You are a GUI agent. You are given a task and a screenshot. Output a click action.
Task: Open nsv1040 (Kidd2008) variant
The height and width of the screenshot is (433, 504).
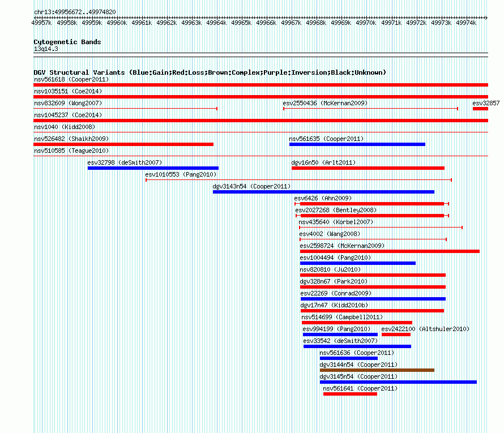pyautogui.click(x=65, y=127)
